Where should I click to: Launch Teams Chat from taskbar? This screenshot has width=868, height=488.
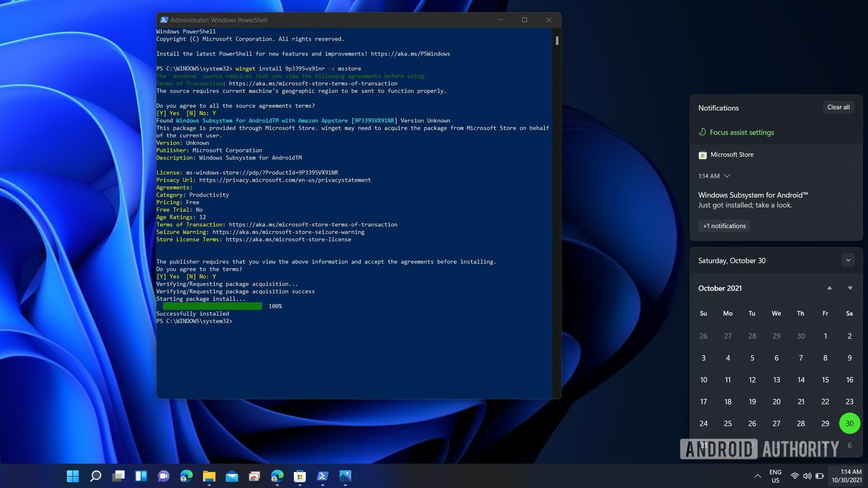point(164,476)
